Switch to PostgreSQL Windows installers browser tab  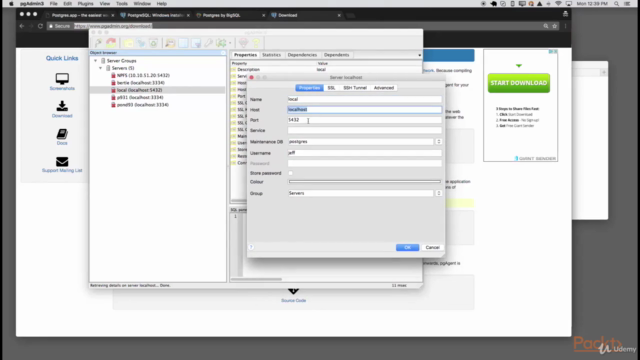click(154, 15)
